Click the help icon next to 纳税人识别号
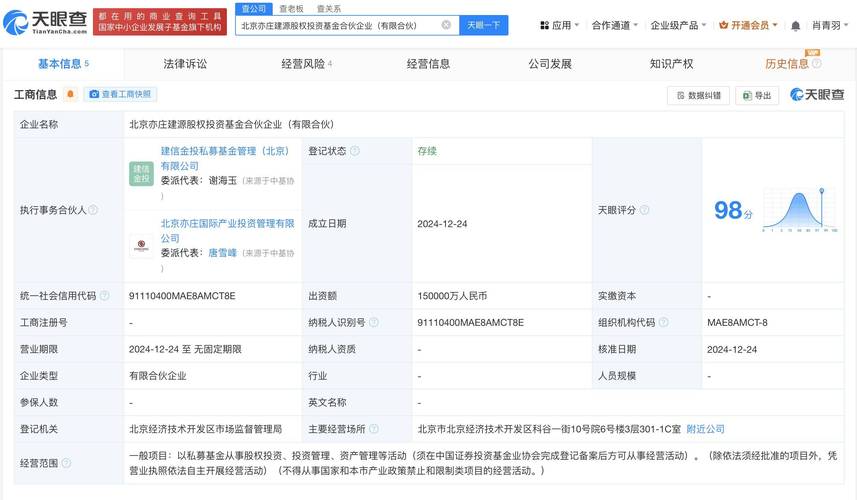Image resolution: width=857 pixels, height=500 pixels. 374,322
